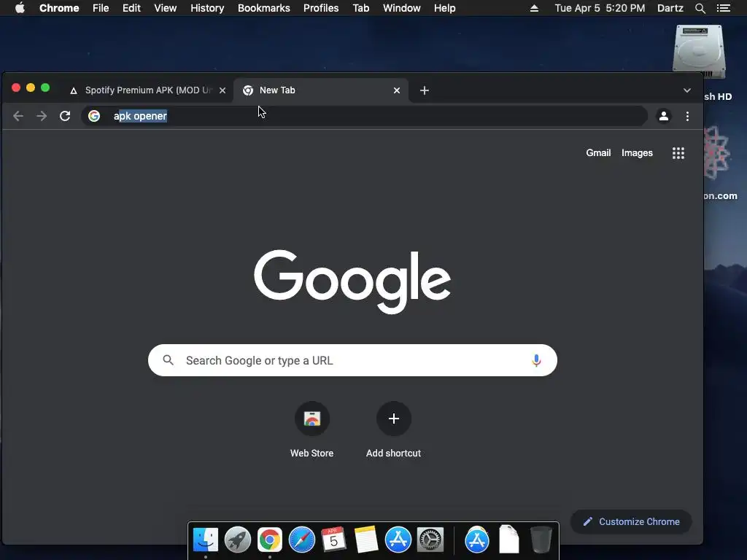
Task: Click the Google icon in address bar
Action: [x=94, y=116]
